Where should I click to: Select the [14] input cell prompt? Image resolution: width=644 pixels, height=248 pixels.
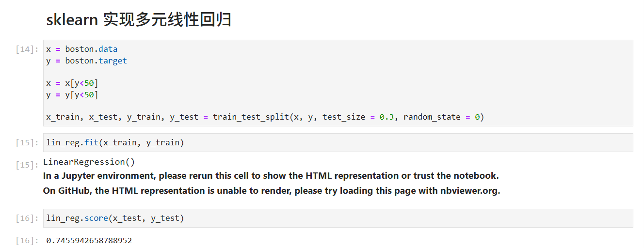(x=27, y=49)
